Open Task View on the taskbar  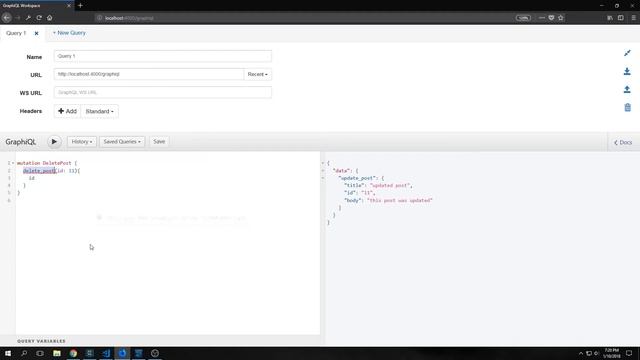point(40,353)
